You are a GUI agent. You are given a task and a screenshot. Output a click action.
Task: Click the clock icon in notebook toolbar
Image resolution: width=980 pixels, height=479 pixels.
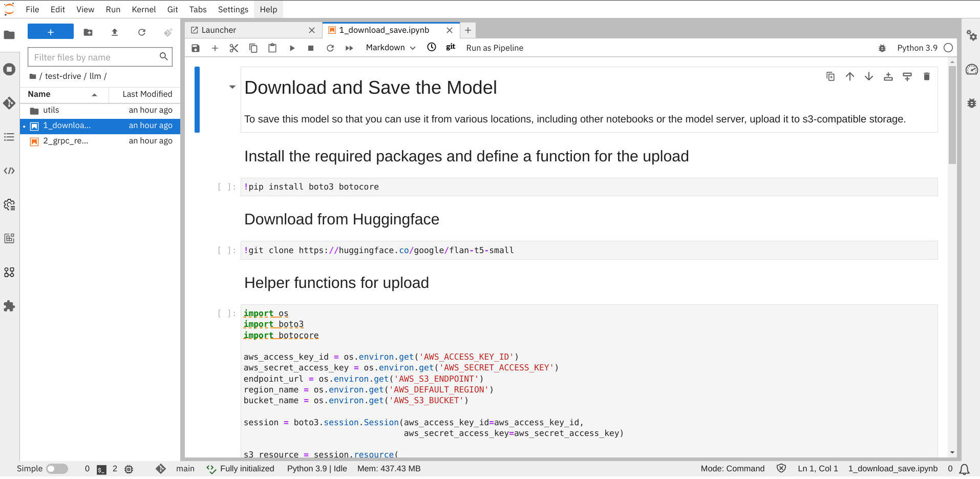click(432, 47)
